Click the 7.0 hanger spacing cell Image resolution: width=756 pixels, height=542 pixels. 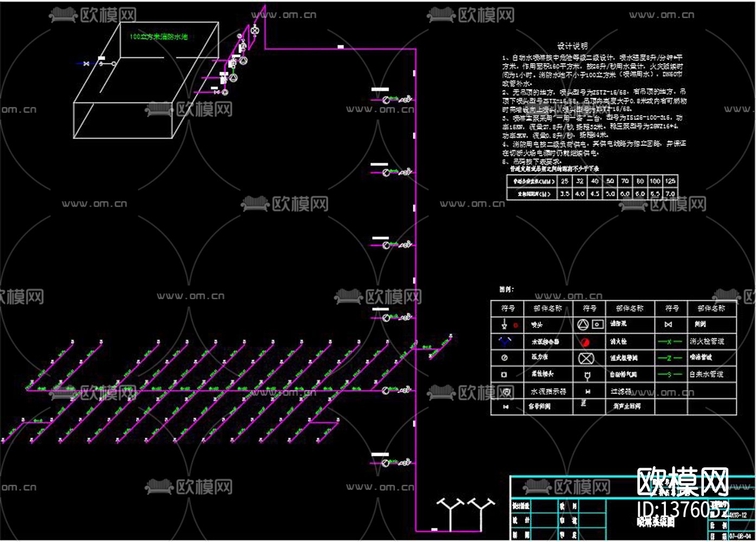pos(670,193)
